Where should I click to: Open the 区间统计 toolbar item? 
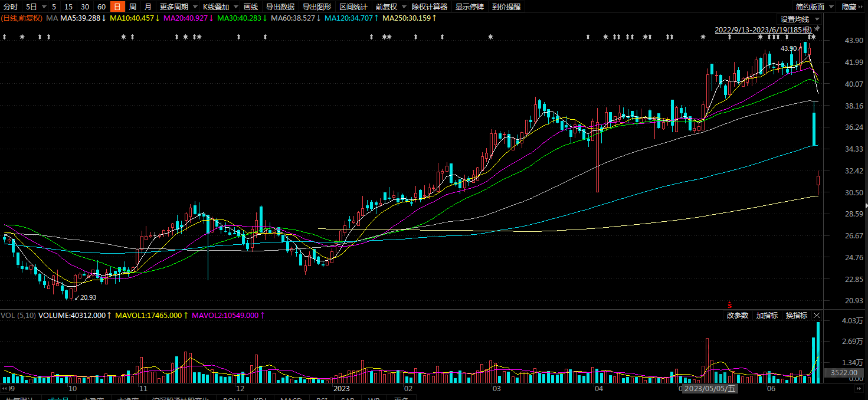353,7
